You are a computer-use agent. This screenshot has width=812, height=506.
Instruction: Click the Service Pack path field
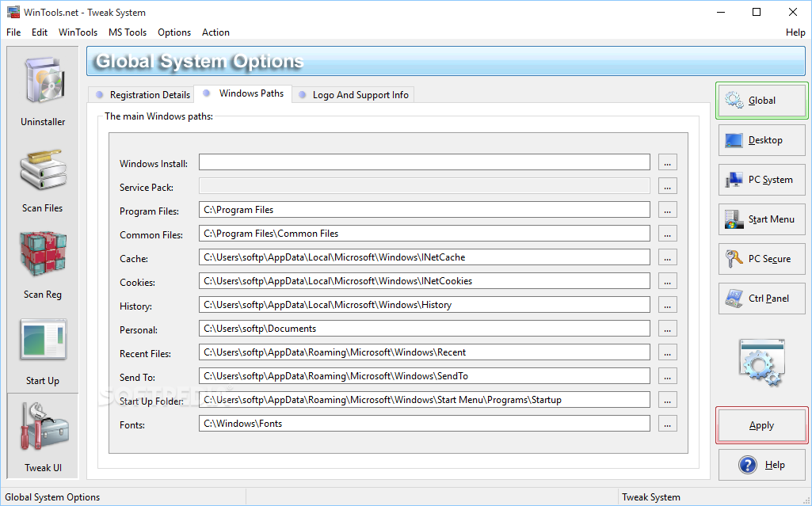click(424, 186)
